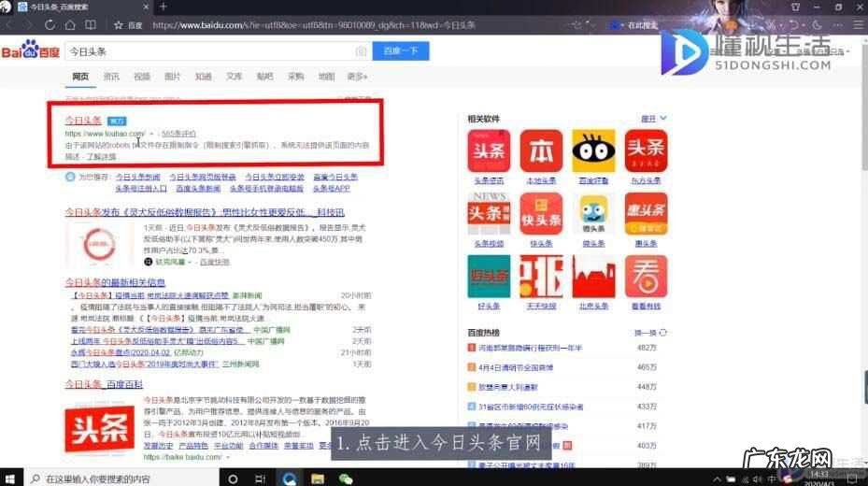Open the blue cartoon face 趣头条 app icon
This screenshot has height=486, width=868.
coord(593,214)
